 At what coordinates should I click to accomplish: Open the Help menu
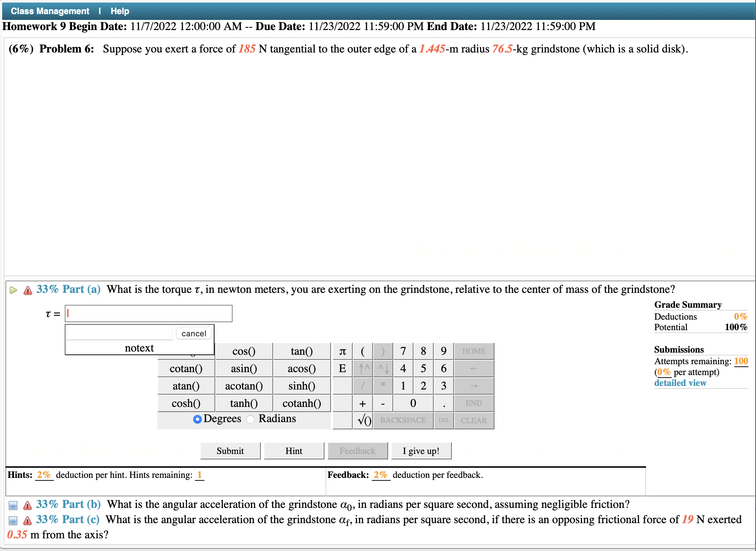(x=120, y=10)
